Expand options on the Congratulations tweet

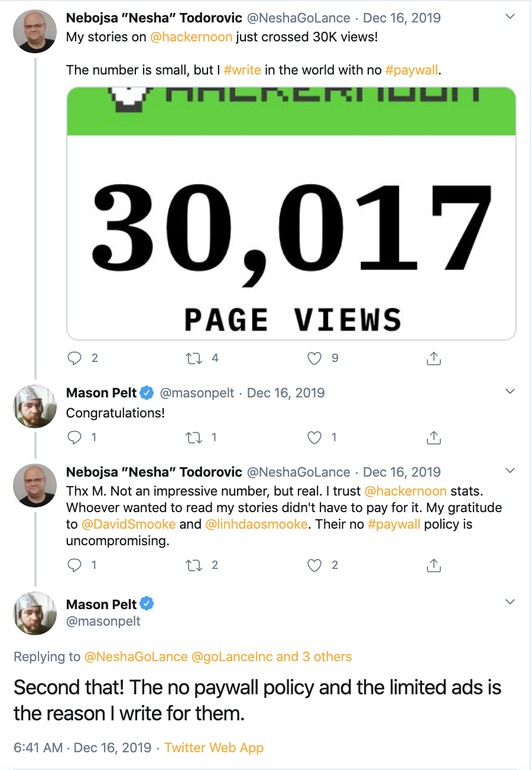(510, 392)
